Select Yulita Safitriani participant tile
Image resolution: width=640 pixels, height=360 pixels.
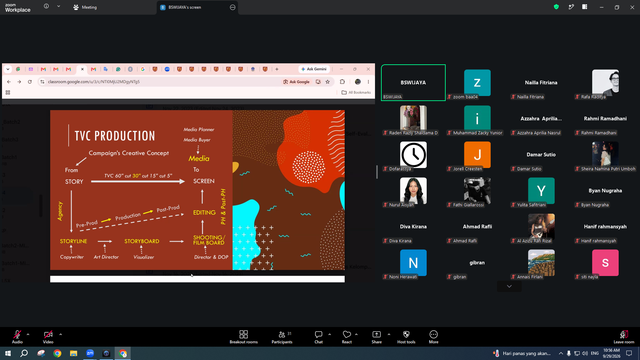pos(541,191)
